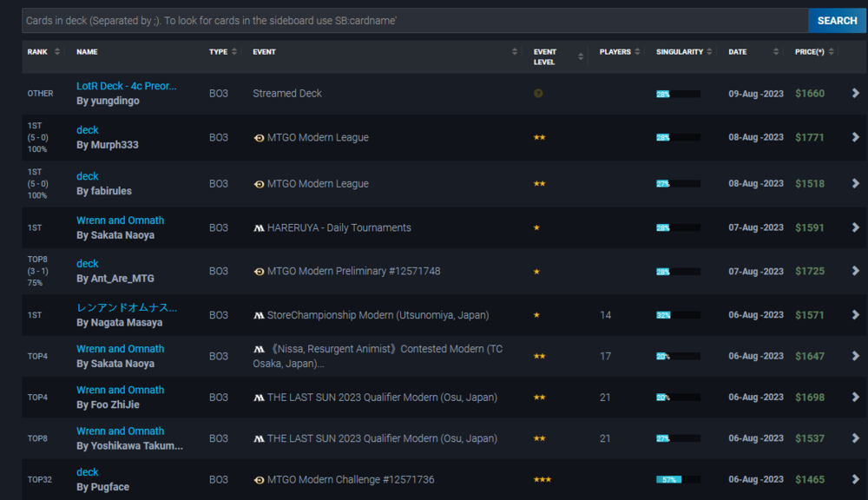Open the Japanese-titled deck by Nagata Masaya
The height and width of the screenshot is (500, 868).
(x=127, y=307)
